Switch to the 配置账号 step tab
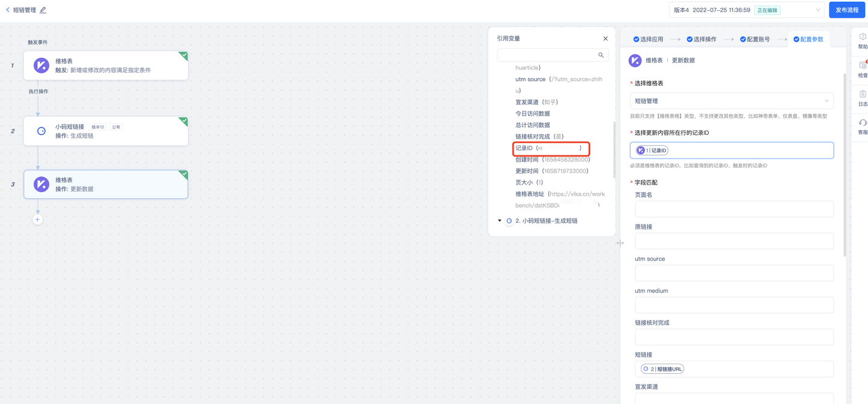Image resolution: width=868 pixels, height=404 pixels. [x=755, y=39]
